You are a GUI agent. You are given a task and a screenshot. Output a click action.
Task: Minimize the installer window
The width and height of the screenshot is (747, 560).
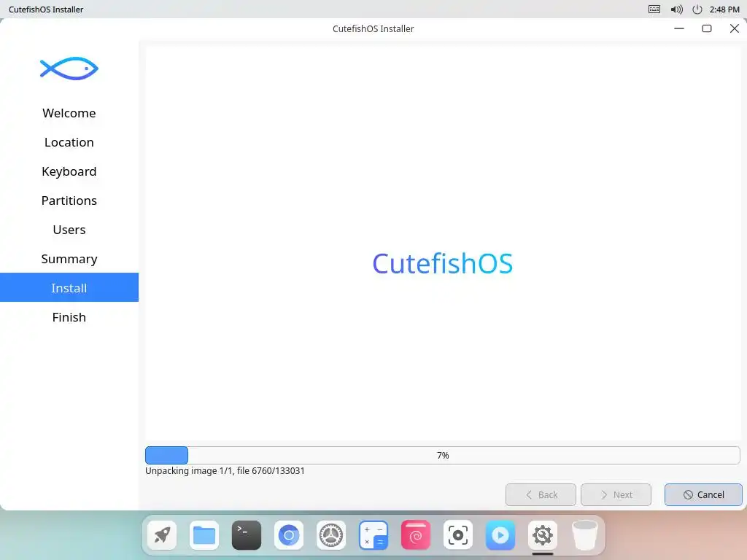[679, 28]
